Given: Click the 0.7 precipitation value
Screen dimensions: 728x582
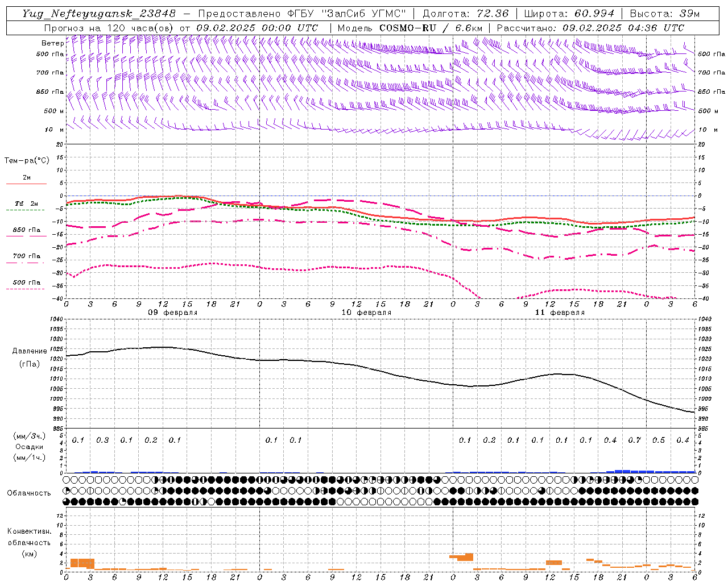Looking at the screenshot, I should click(634, 440).
